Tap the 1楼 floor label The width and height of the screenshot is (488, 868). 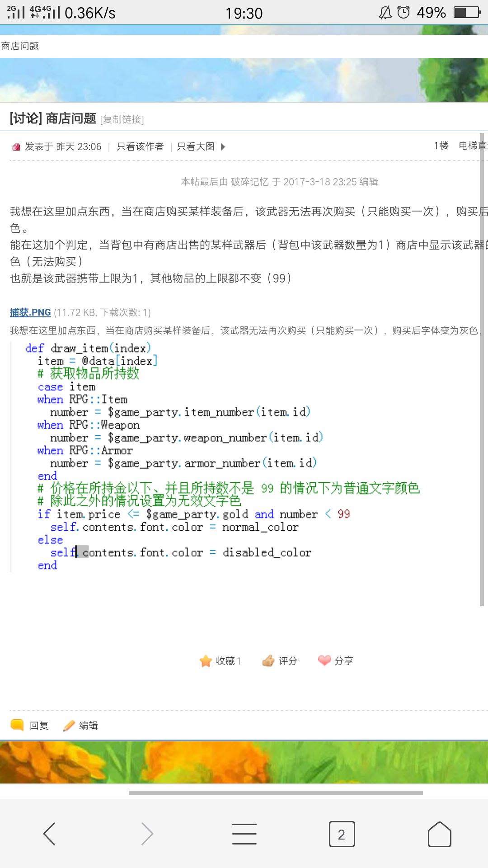[x=441, y=146]
